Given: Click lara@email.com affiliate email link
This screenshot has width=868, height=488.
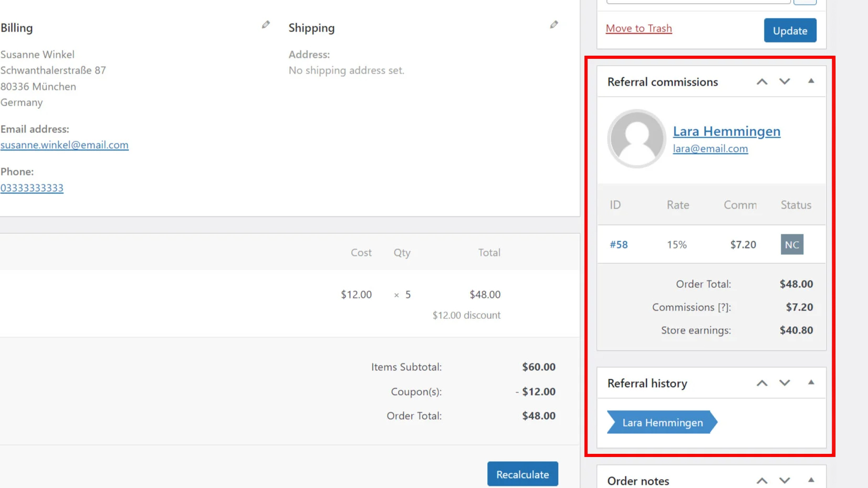Looking at the screenshot, I should point(710,149).
